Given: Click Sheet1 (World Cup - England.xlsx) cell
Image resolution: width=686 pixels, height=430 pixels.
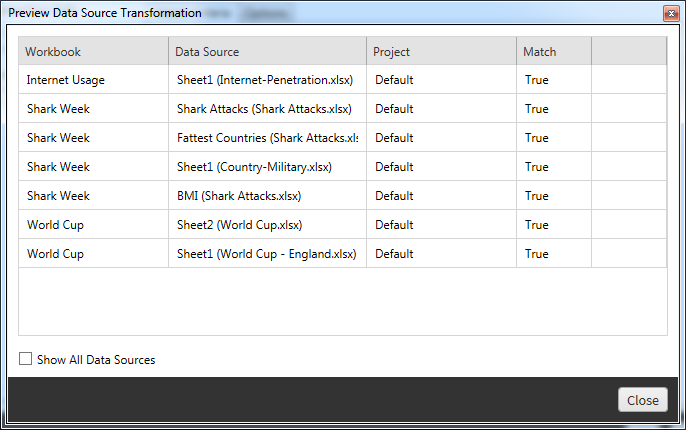Looking at the screenshot, I should 266,254.
